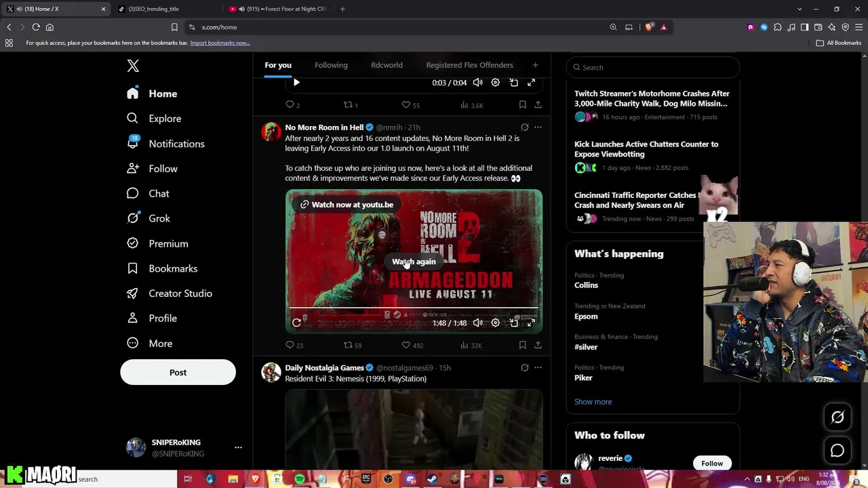Open account menu for SNIPERoKING
The height and width of the screenshot is (488, 868).
tap(238, 447)
